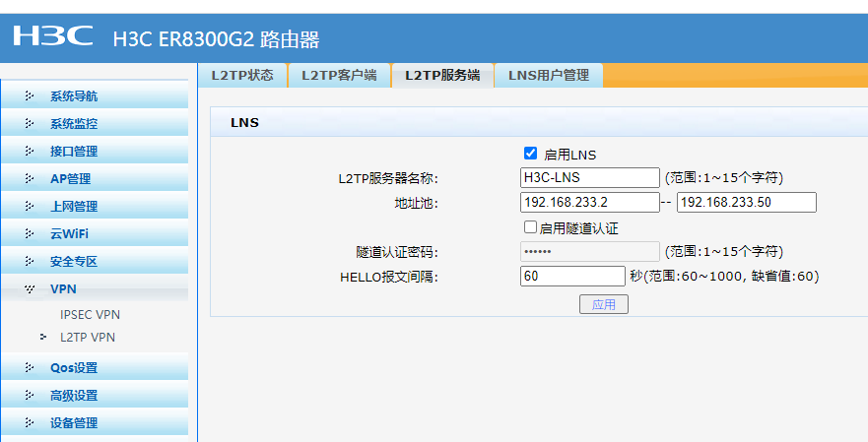Expand the 设备管理 arrow icon
Screen dimensions: 868x442
pyautogui.click(x=30, y=422)
